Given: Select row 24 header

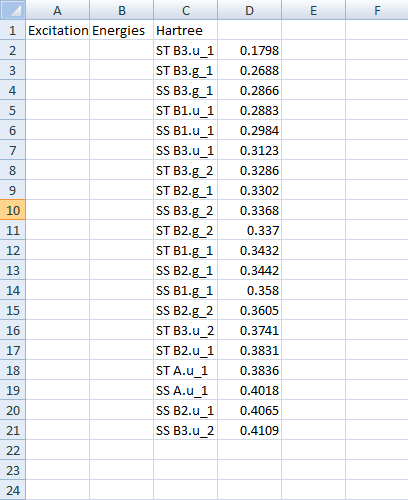Looking at the screenshot, I should 13,490.
